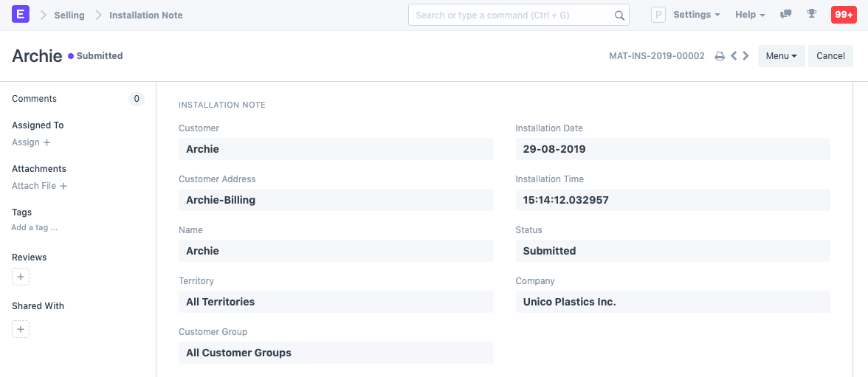Click the Add a tag field
Screen dimensions: 868x377
click(35, 228)
